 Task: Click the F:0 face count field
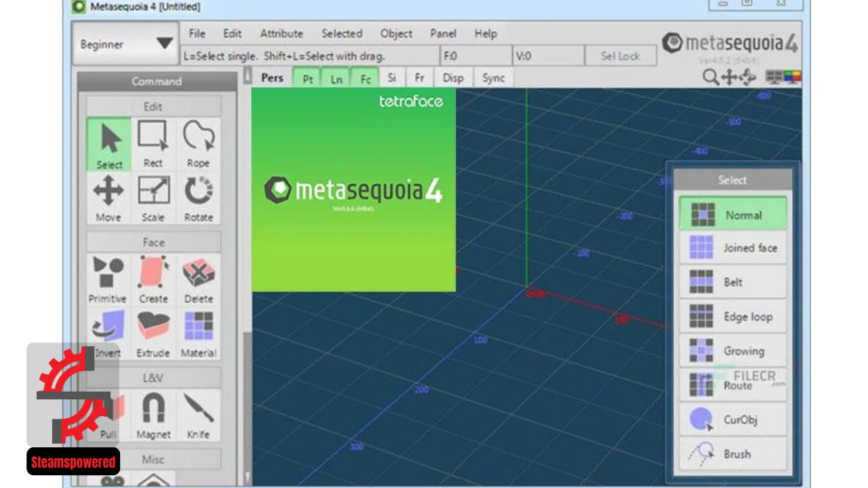click(475, 56)
